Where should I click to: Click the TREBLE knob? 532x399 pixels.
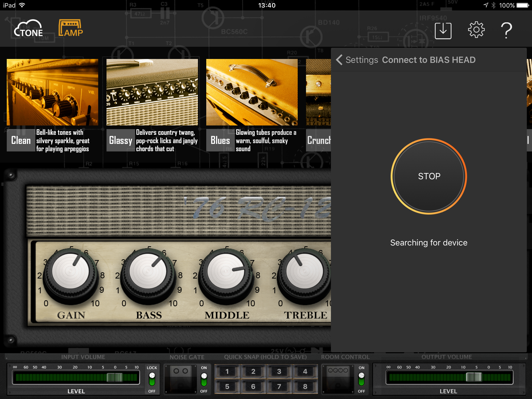coord(304,276)
